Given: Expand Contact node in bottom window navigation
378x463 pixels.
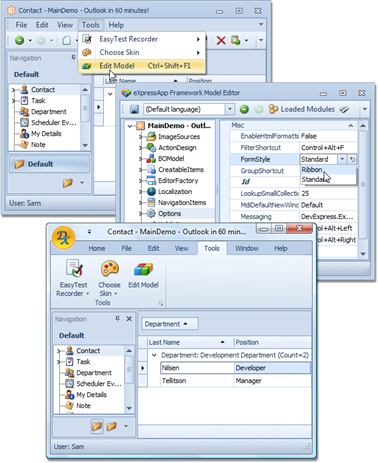Looking at the screenshot, I should [59, 351].
